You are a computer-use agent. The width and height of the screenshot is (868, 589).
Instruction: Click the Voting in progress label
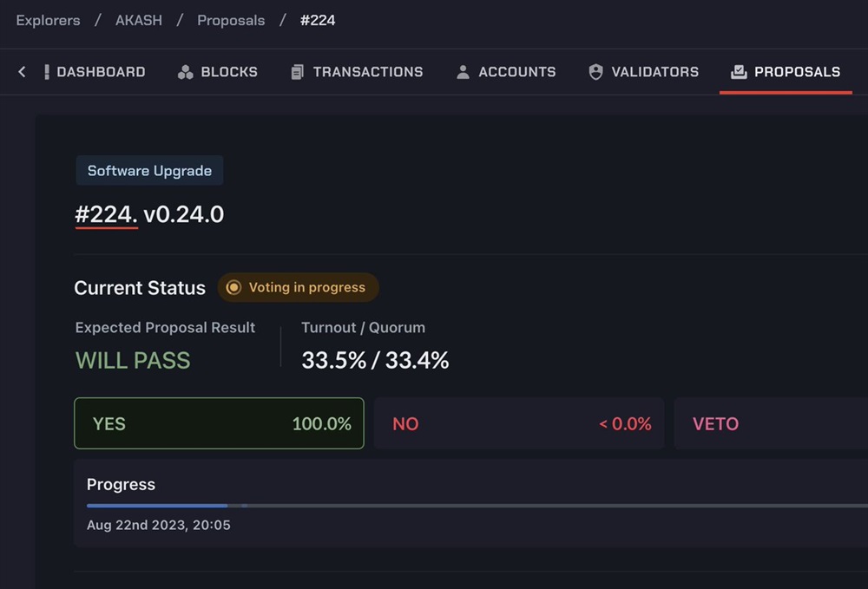point(306,287)
